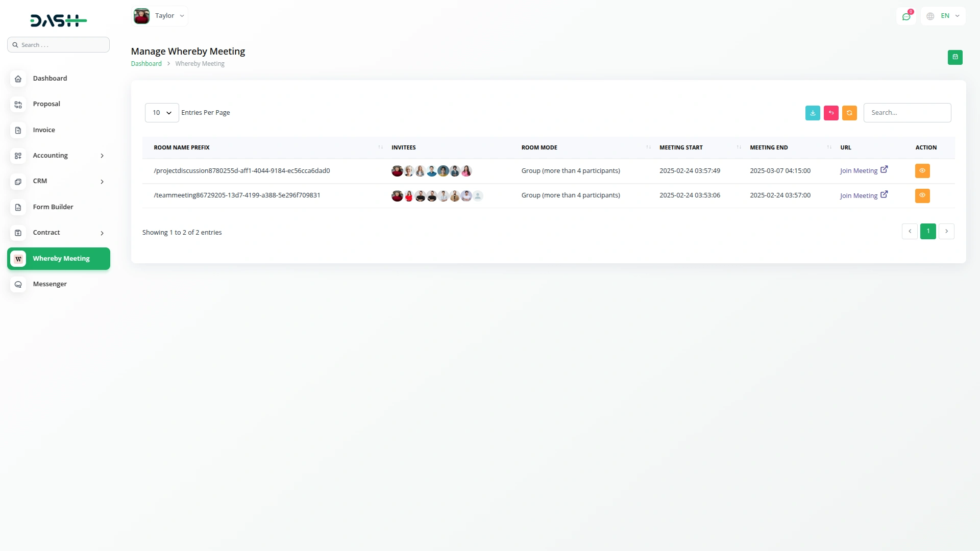Click Whereby Meeting breadcrumb text
This screenshot has height=551, width=980.
click(200, 64)
